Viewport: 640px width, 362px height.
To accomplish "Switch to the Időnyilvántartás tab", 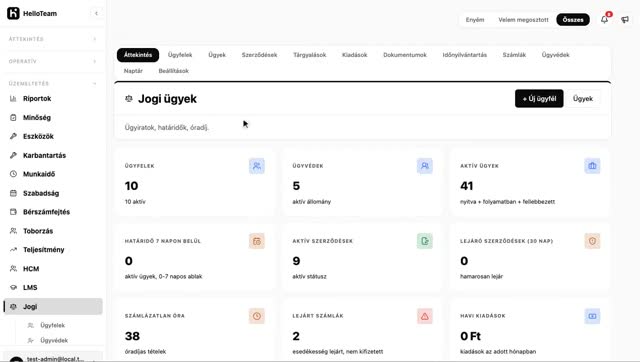I will pos(464,55).
